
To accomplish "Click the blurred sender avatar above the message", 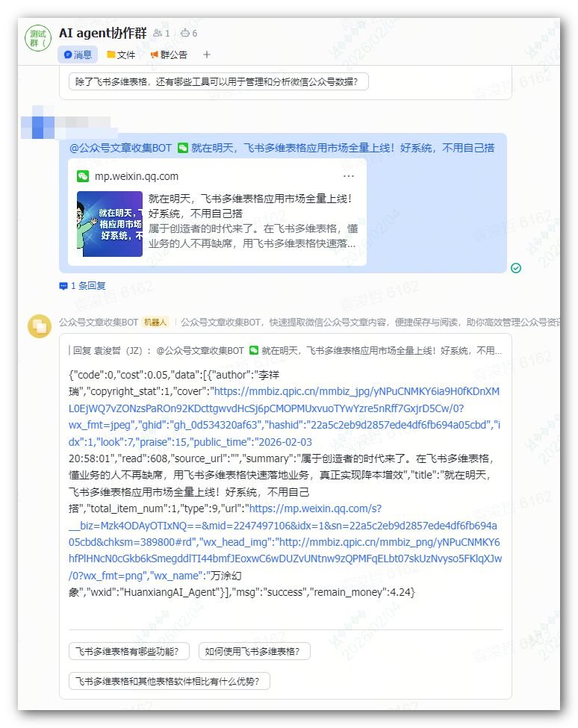I will [x=38, y=123].
